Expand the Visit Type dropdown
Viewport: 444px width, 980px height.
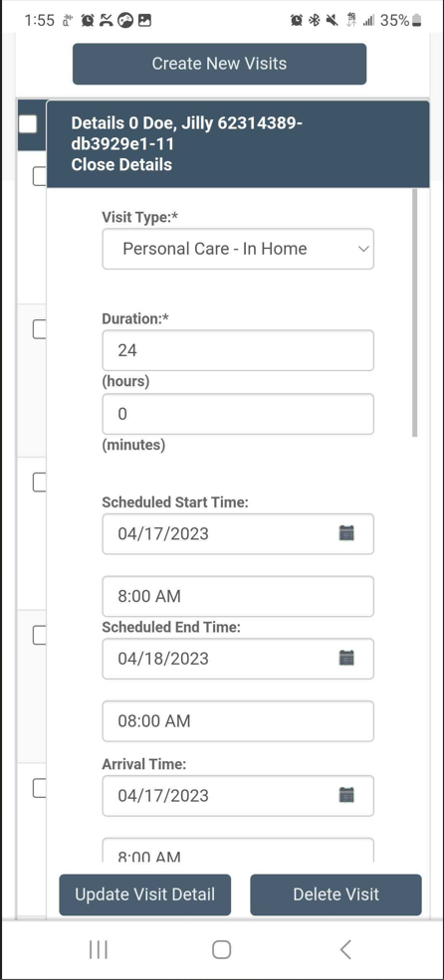(x=238, y=249)
